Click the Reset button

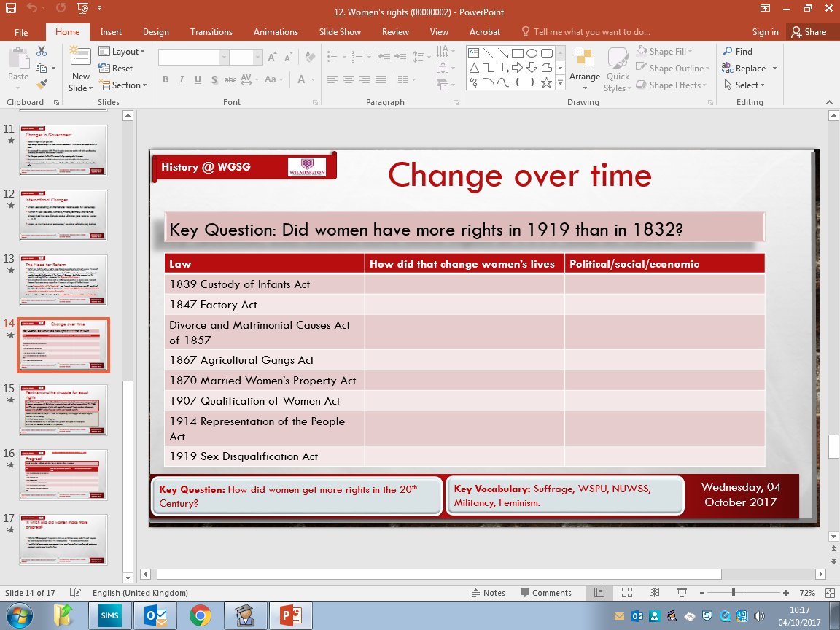tap(116, 68)
